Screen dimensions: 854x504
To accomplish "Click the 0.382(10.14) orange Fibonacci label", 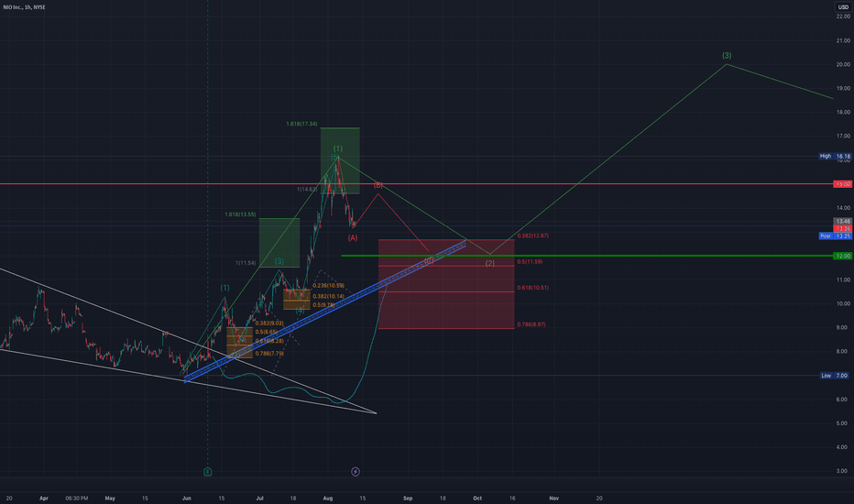I will [x=328, y=296].
